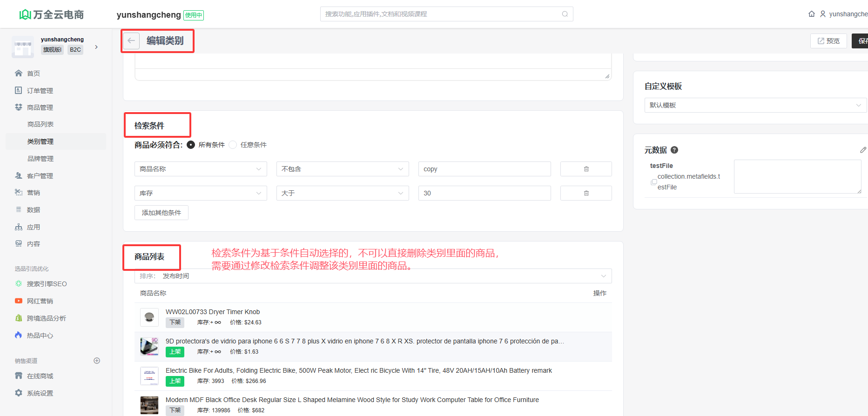
Task: Delete the 商品名称 condition row via trash icon
Action: click(586, 169)
